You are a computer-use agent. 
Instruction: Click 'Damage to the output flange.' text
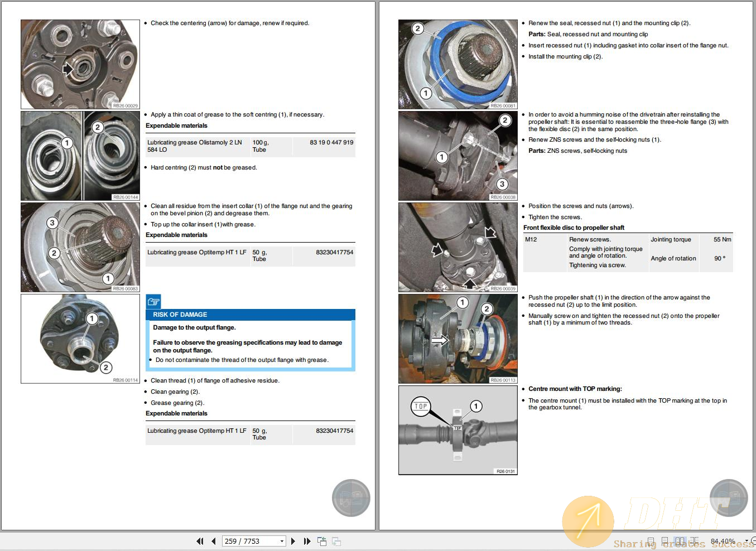[194, 327]
